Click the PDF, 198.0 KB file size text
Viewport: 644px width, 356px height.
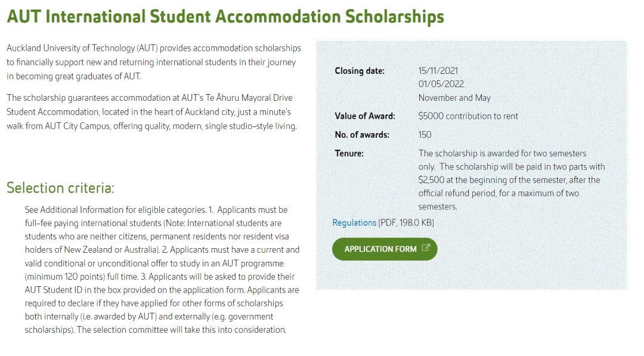coord(407,222)
